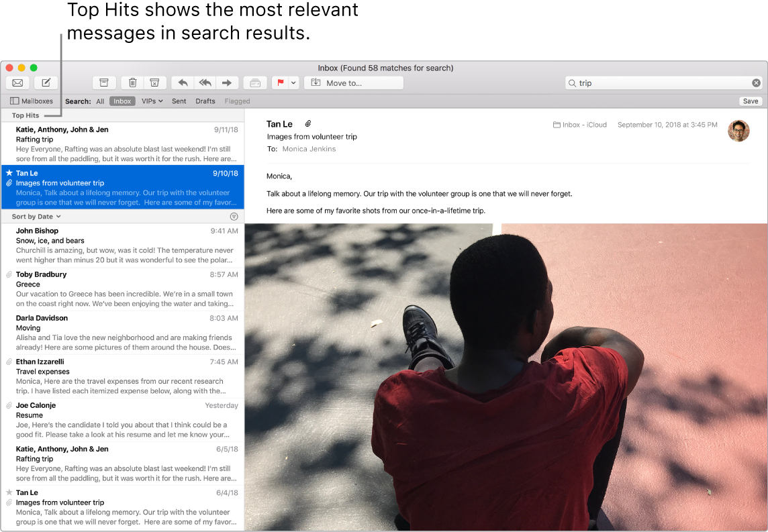
Task: Click attachment paperclip in message header
Action: [x=308, y=124]
